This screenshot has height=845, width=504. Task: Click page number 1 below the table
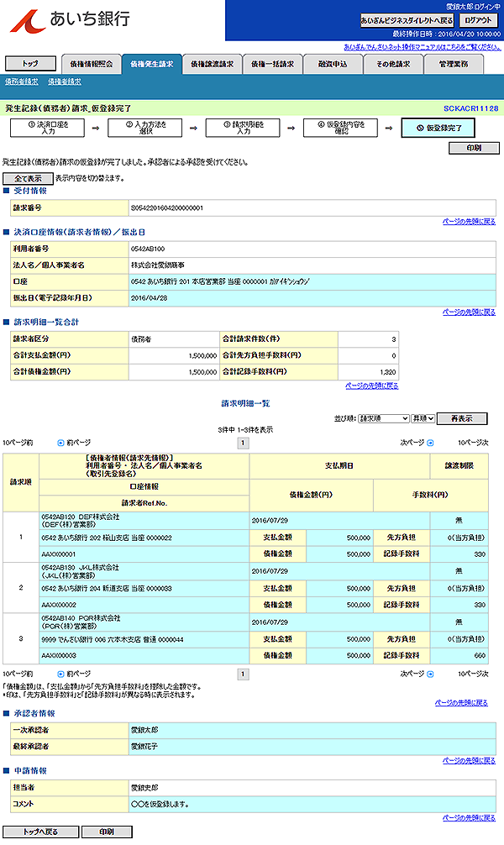tap(243, 674)
